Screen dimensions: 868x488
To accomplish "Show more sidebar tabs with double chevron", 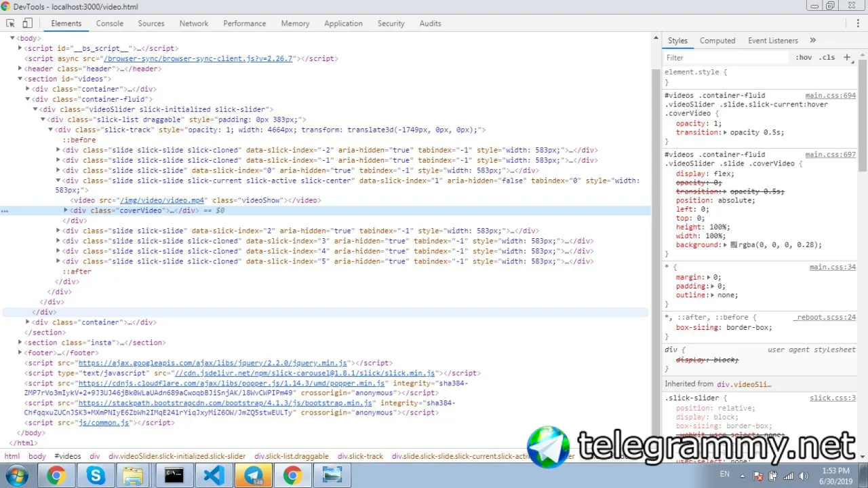I will pos(813,41).
